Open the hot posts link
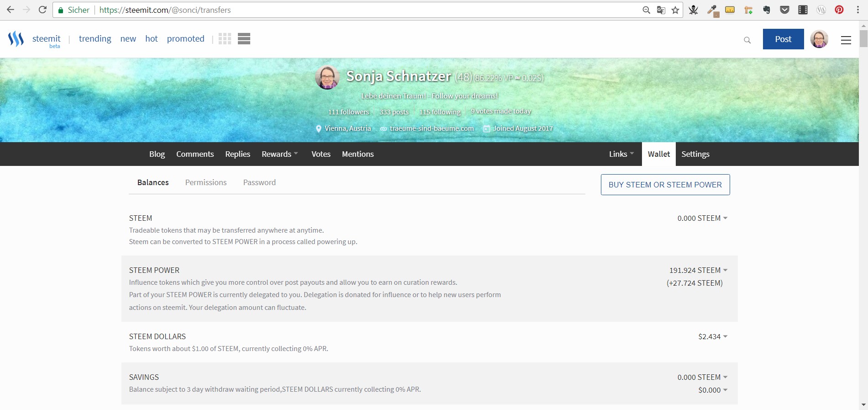 [152, 39]
